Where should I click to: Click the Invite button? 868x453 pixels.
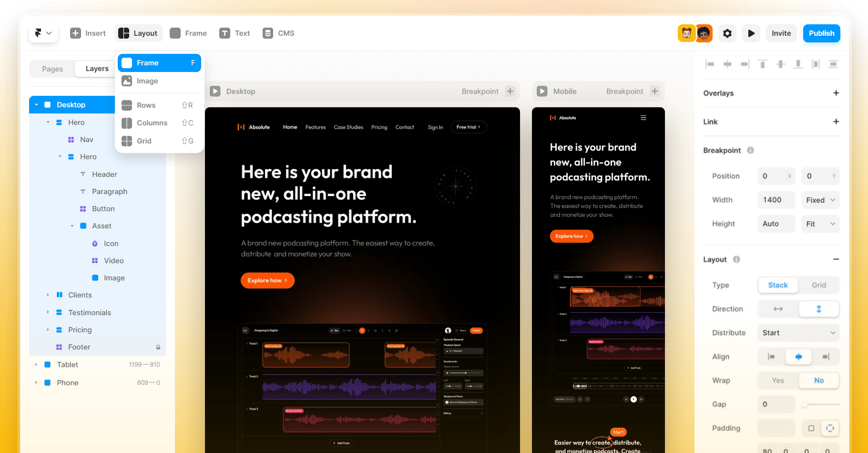pyautogui.click(x=781, y=33)
